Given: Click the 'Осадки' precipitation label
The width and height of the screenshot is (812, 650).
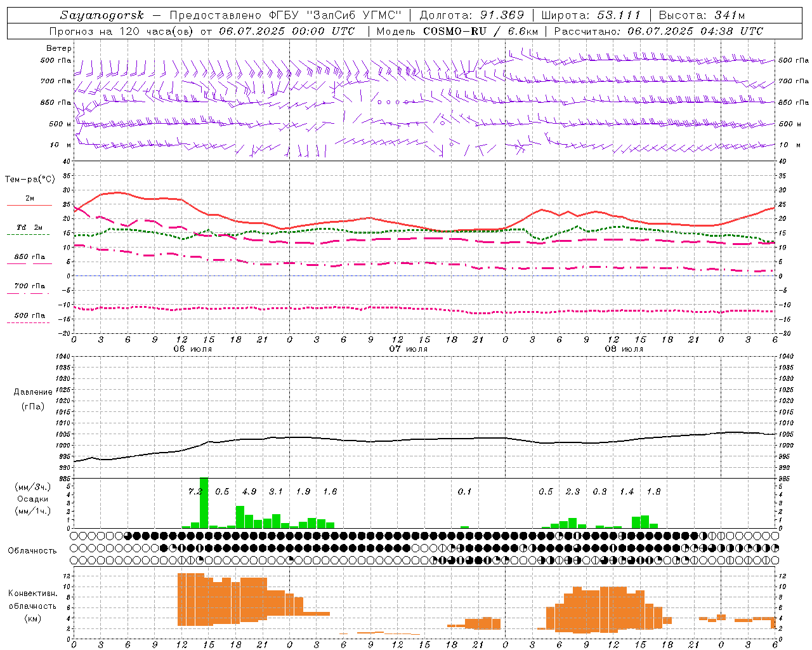Looking at the screenshot, I should tap(33, 499).
